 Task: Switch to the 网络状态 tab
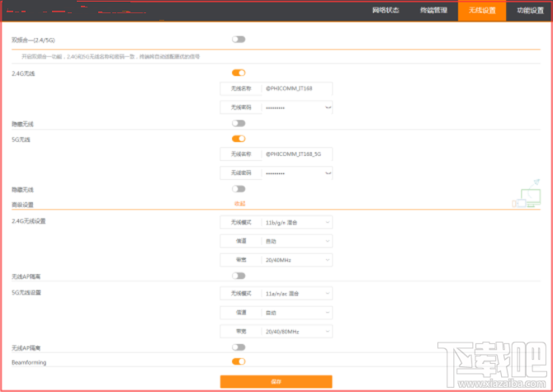pos(385,10)
